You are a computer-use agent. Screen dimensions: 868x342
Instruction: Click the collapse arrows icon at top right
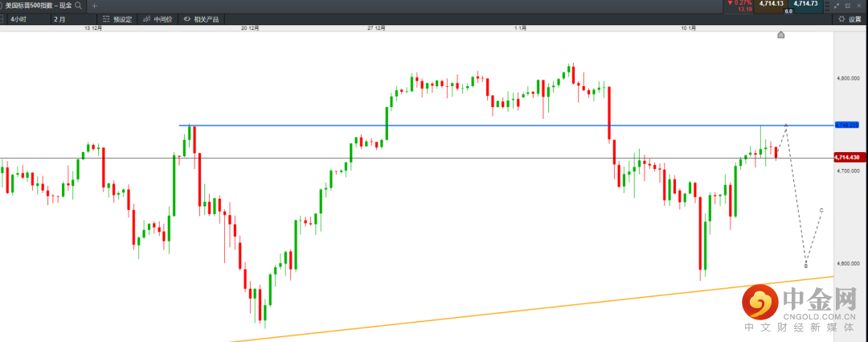coord(835,5)
